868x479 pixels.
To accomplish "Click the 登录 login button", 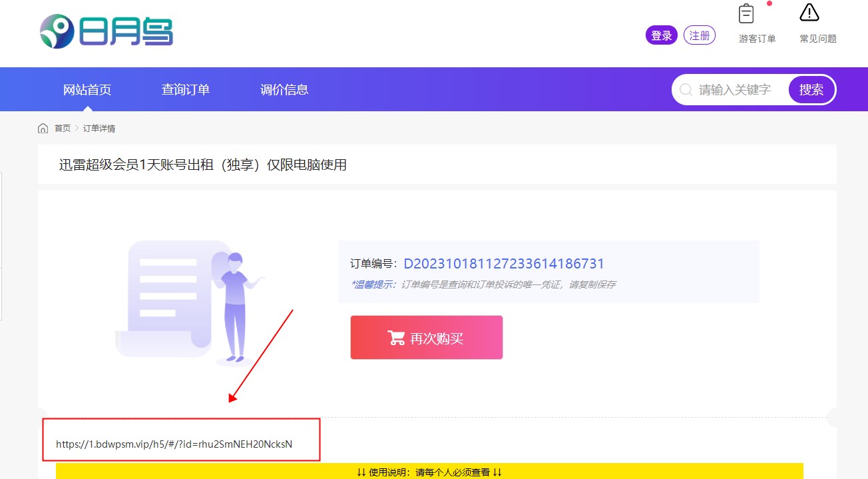I will click(x=661, y=36).
